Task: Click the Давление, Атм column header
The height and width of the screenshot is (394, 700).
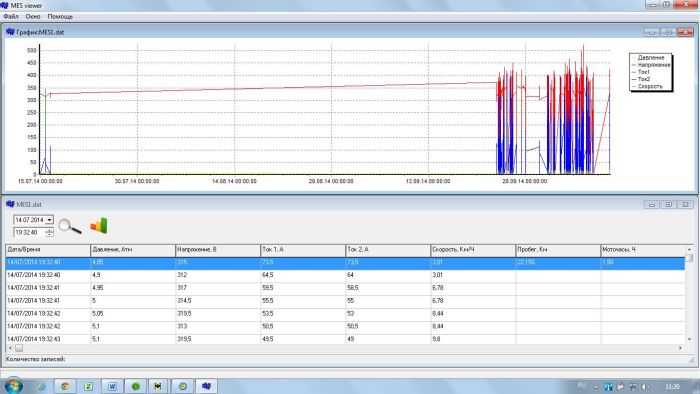Action: [x=133, y=250]
